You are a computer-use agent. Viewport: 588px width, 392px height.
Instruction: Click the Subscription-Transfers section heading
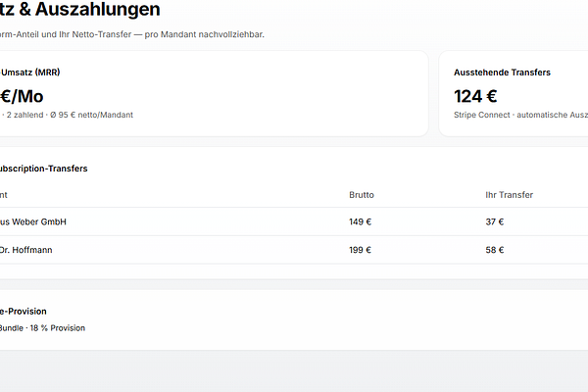click(43, 169)
